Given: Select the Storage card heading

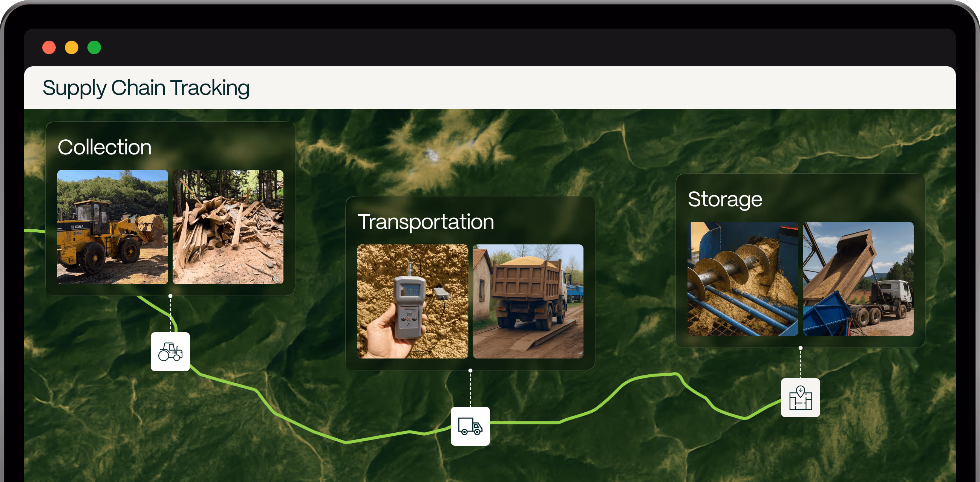Looking at the screenshot, I should coord(725,200).
